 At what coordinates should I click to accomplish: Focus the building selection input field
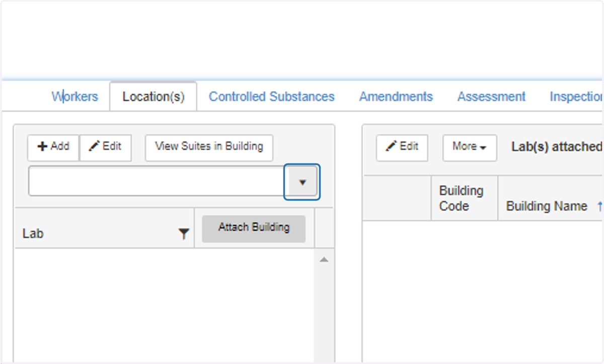tap(157, 181)
